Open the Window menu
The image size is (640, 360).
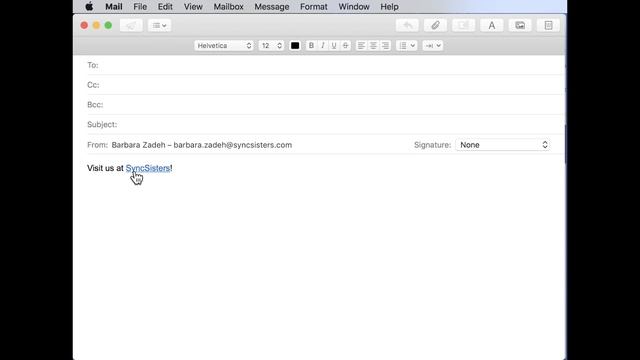[354, 7]
